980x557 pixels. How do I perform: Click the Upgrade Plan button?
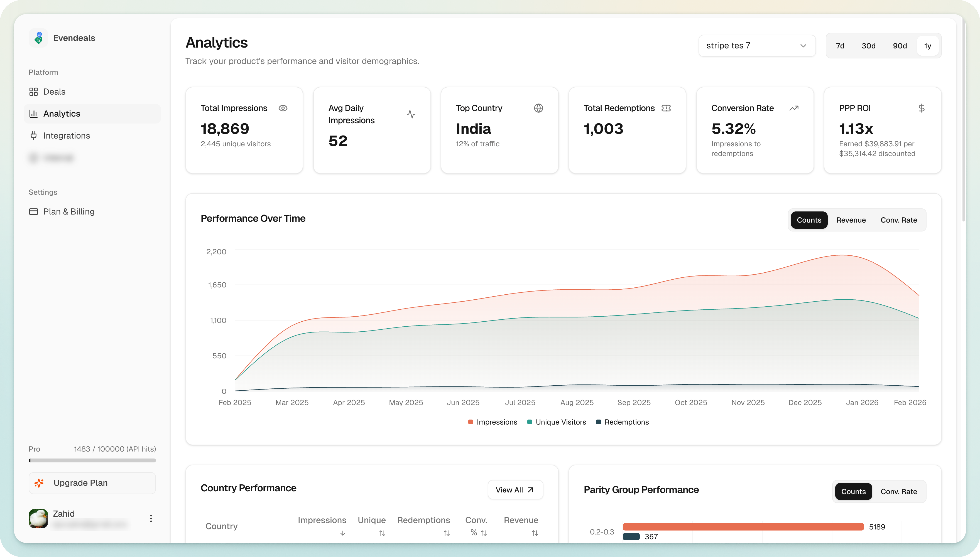[x=92, y=483]
